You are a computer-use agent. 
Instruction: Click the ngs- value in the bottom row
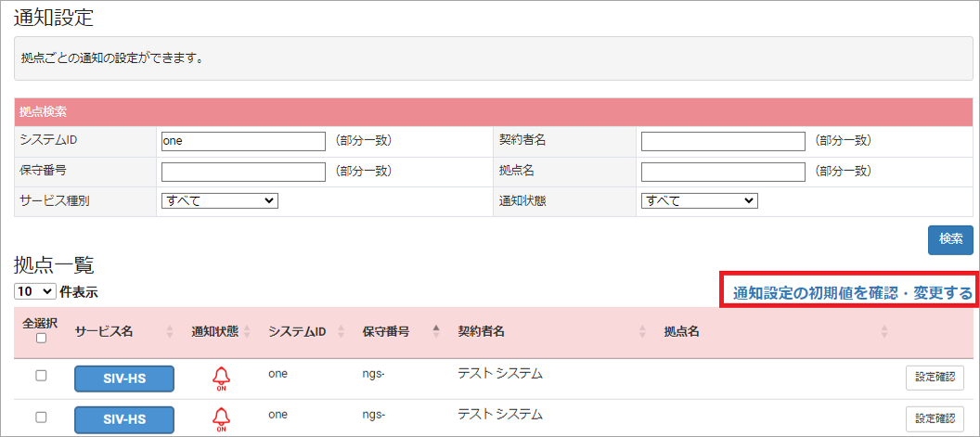(374, 415)
